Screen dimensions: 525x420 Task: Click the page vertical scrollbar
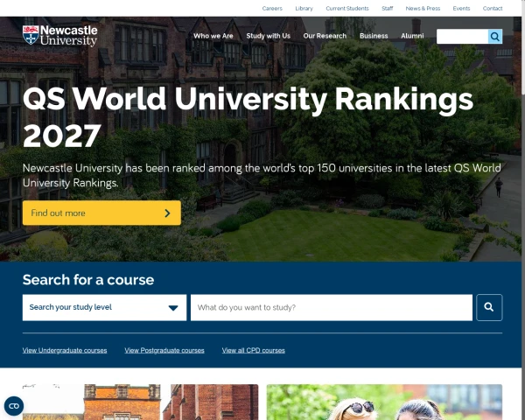coord(523,210)
